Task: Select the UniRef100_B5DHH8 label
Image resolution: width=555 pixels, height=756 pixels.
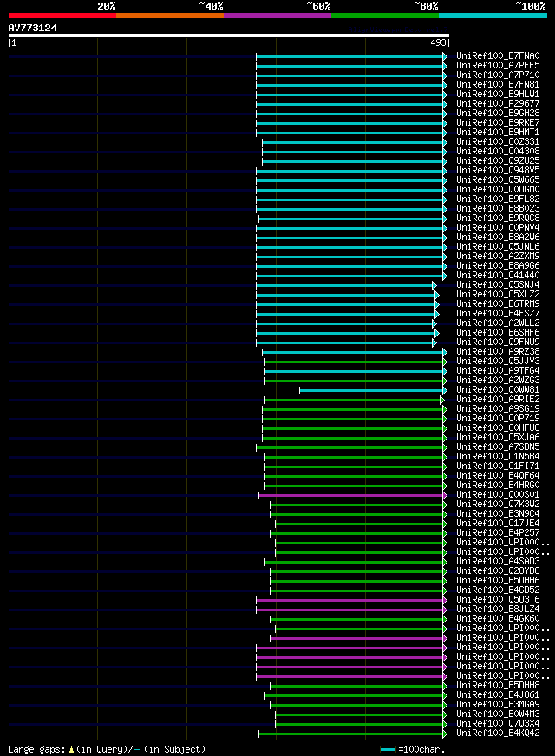Action: (498, 685)
